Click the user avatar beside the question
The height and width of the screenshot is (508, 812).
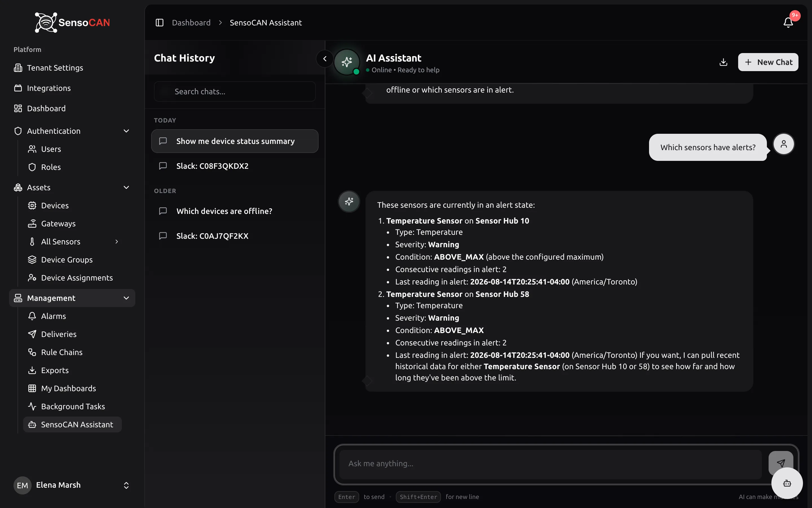click(x=784, y=144)
